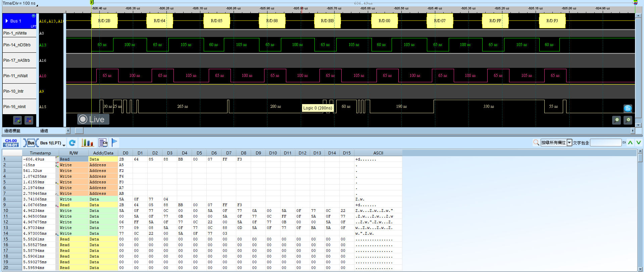This screenshot has width=644, height=272.
Task: Click the delete channel icon
Action: coord(29,120)
